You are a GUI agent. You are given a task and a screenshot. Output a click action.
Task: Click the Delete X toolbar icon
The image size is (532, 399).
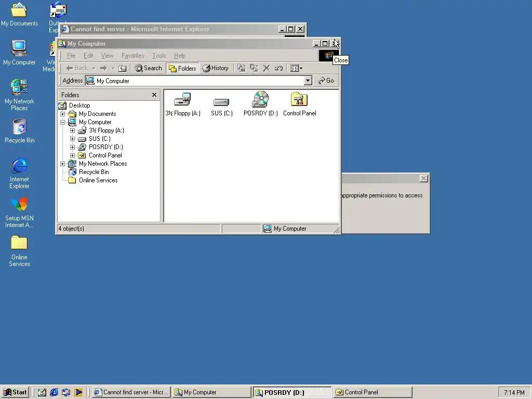coord(267,68)
